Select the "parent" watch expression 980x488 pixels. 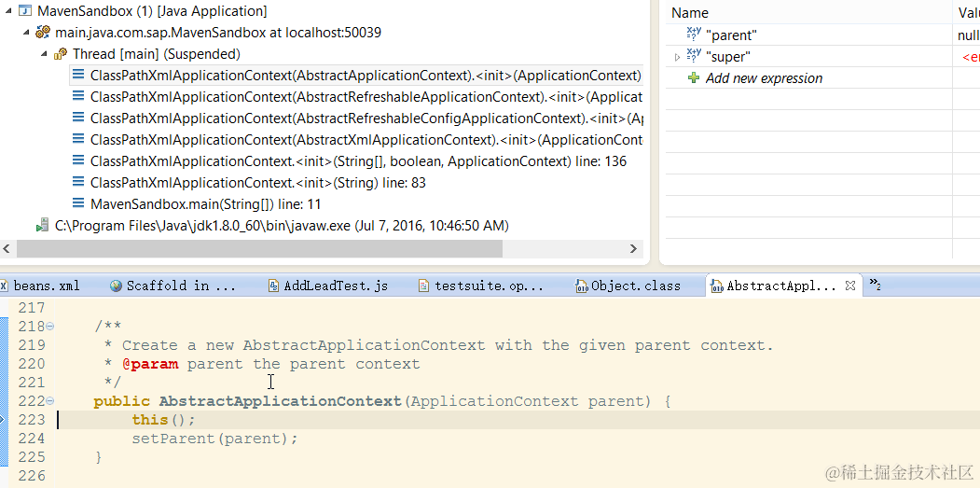click(731, 35)
